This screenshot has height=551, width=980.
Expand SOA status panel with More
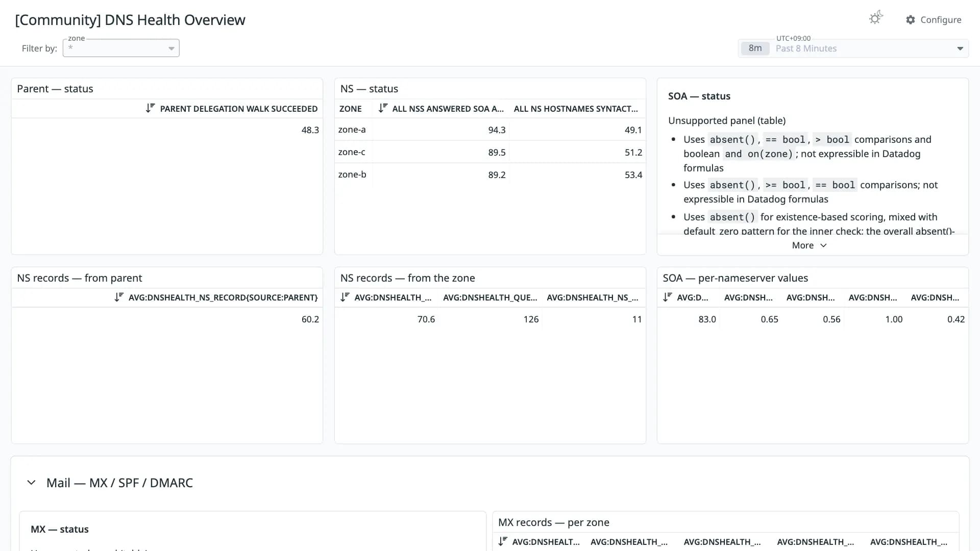point(809,245)
